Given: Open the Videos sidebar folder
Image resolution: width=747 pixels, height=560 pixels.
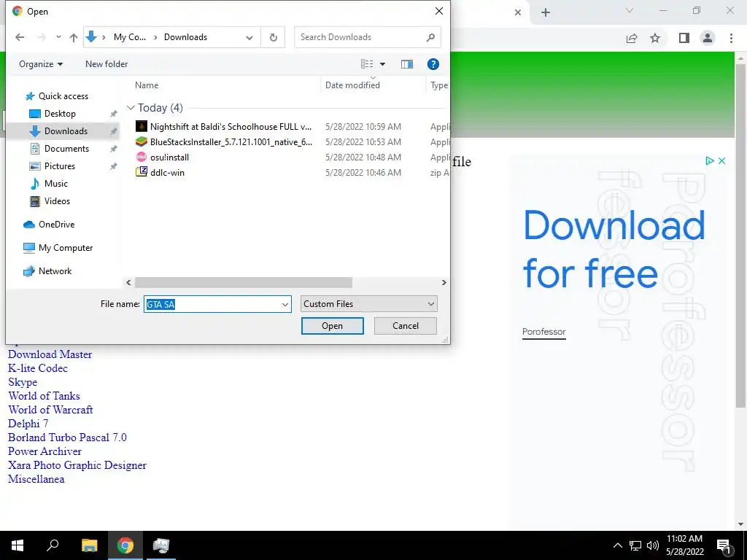Looking at the screenshot, I should pyautogui.click(x=57, y=201).
